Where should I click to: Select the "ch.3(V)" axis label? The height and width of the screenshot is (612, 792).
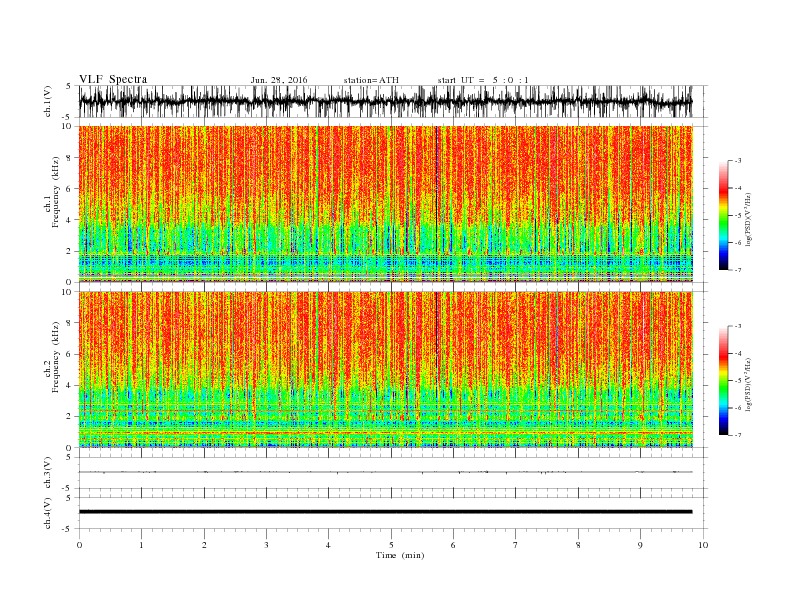tap(48, 473)
